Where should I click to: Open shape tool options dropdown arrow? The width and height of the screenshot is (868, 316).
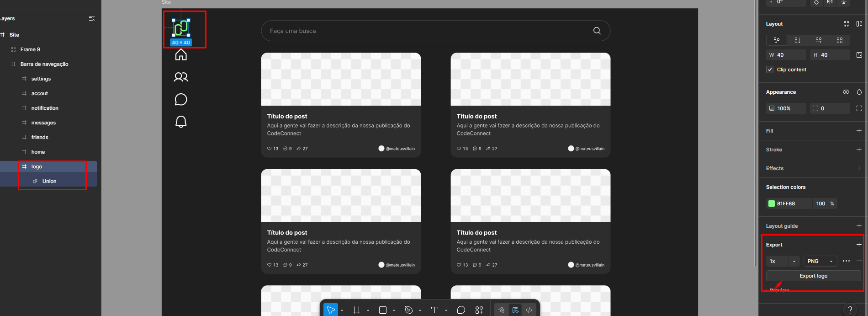click(x=394, y=311)
